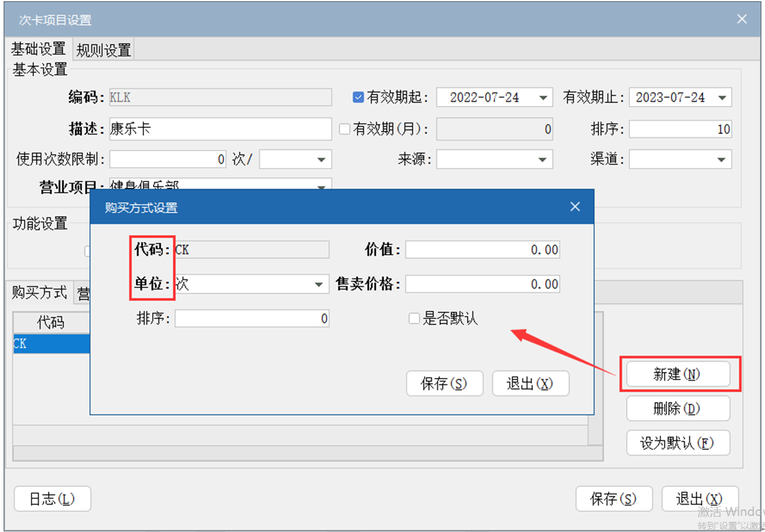Click the 排序 field showing 10
The width and height of the screenshot is (765, 532).
680,129
